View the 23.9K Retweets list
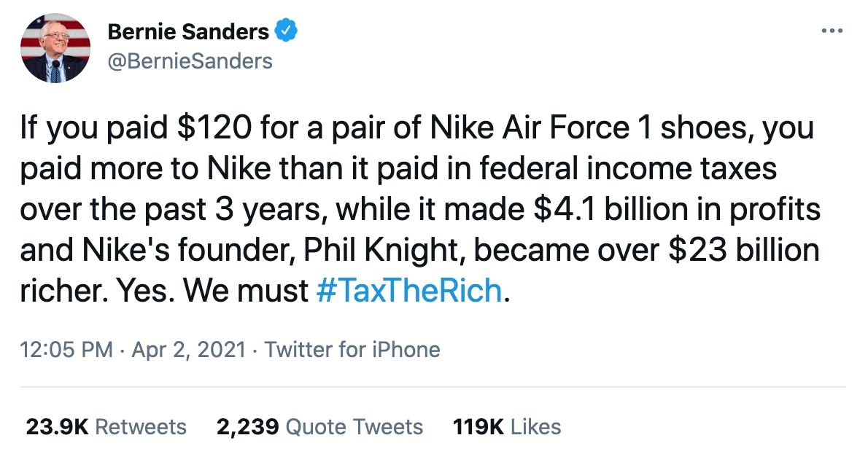This screenshot has height=462, width=868. tap(105, 427)
